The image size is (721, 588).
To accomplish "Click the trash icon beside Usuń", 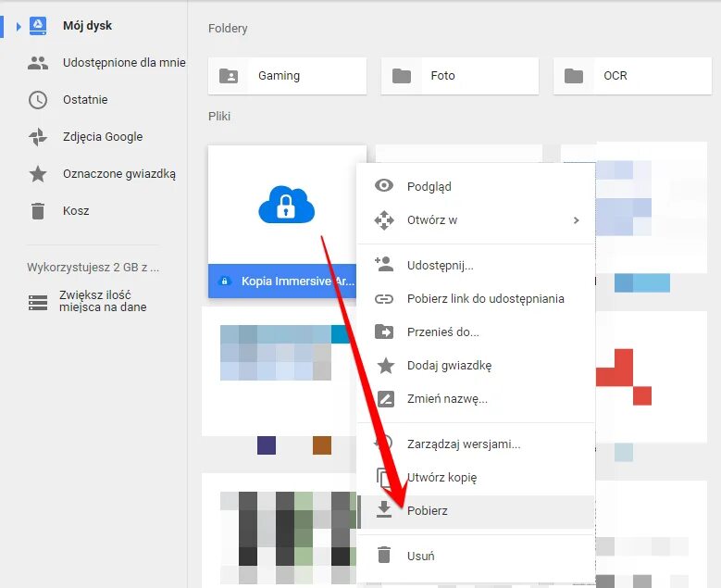I will (x=384, y=555).
